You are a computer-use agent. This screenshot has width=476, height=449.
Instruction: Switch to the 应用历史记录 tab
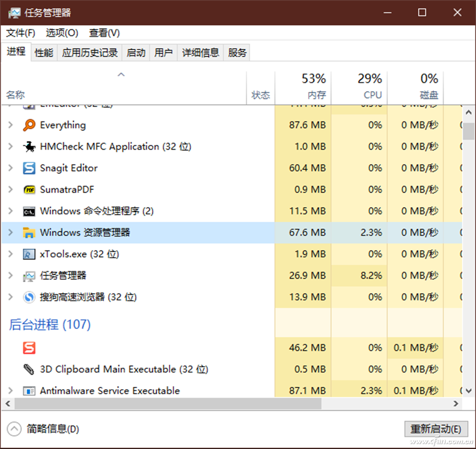[90, 53]
